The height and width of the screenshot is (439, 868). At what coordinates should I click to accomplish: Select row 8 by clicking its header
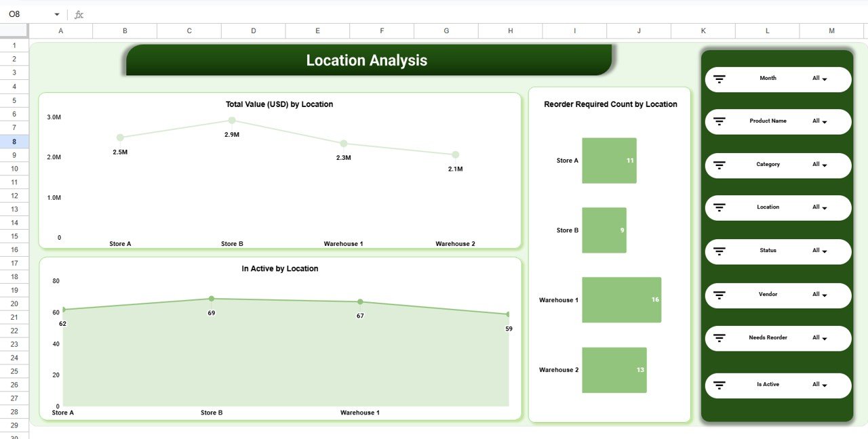pyautogui.click(x=14, y=141)
